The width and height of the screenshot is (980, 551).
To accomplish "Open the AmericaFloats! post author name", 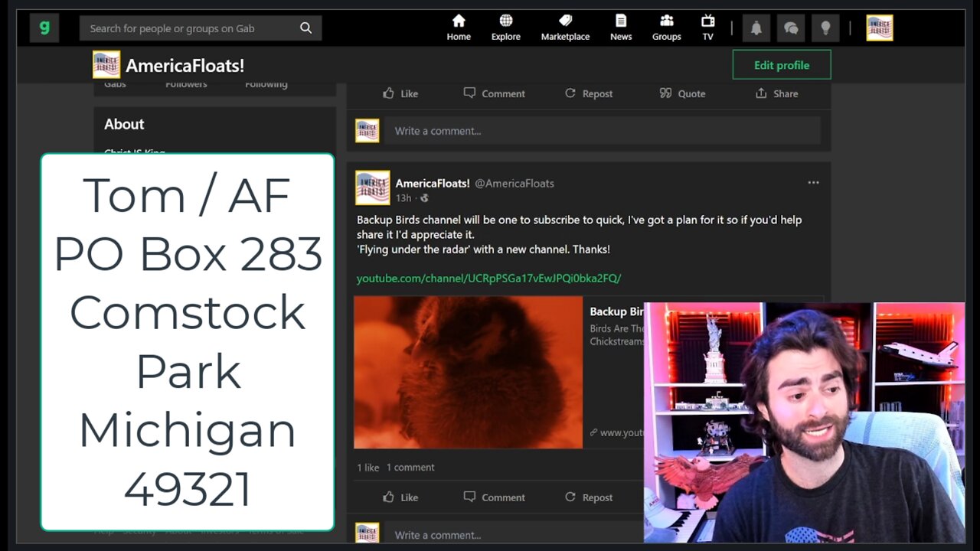I will (x=433, y=183).
